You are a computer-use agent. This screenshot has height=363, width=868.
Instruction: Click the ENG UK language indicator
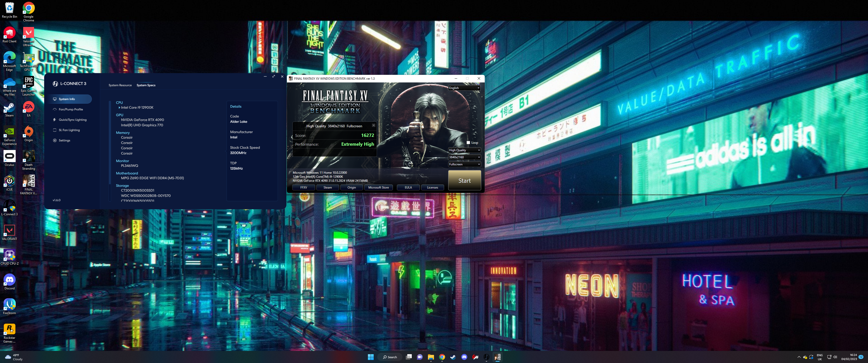[820, 357]
